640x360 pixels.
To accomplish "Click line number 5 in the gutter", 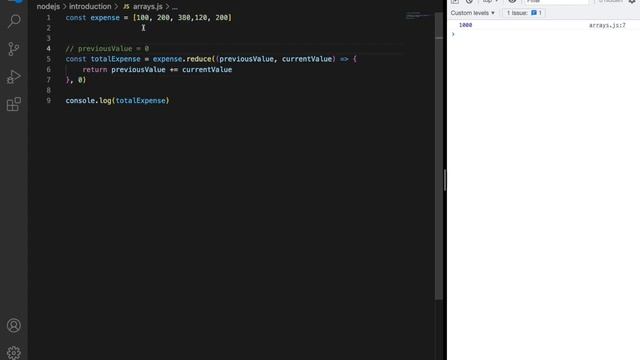I will point(49,59).
